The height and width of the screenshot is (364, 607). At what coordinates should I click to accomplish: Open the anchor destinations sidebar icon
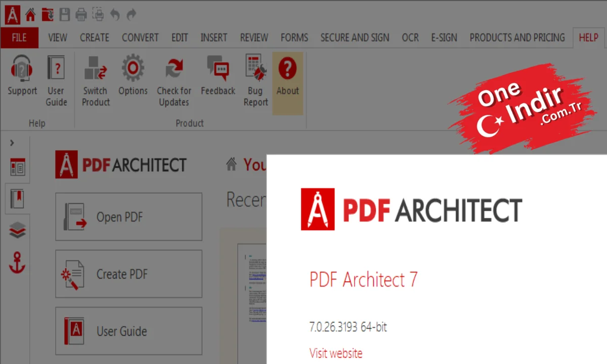coord(17,262)
